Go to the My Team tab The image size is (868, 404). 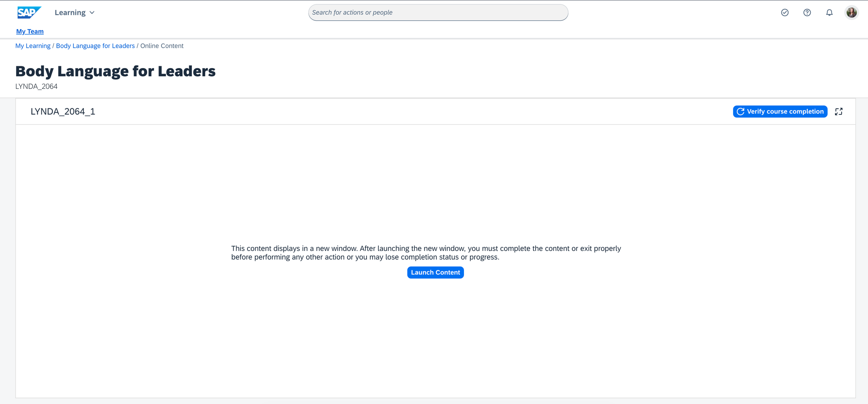coord(30,31)
